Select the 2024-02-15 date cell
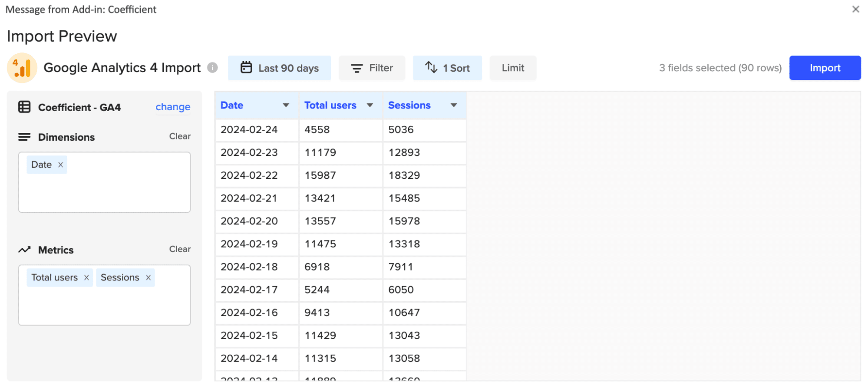The image size is (868, 392). [257, 336]
